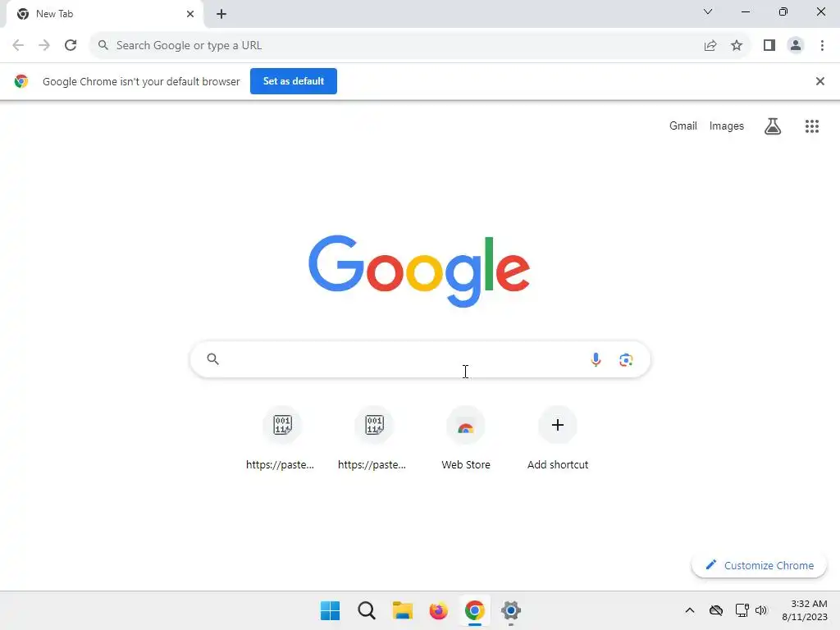840x630 pixels.
Task: Expand the tab search chevron
Action: [708, 11]
